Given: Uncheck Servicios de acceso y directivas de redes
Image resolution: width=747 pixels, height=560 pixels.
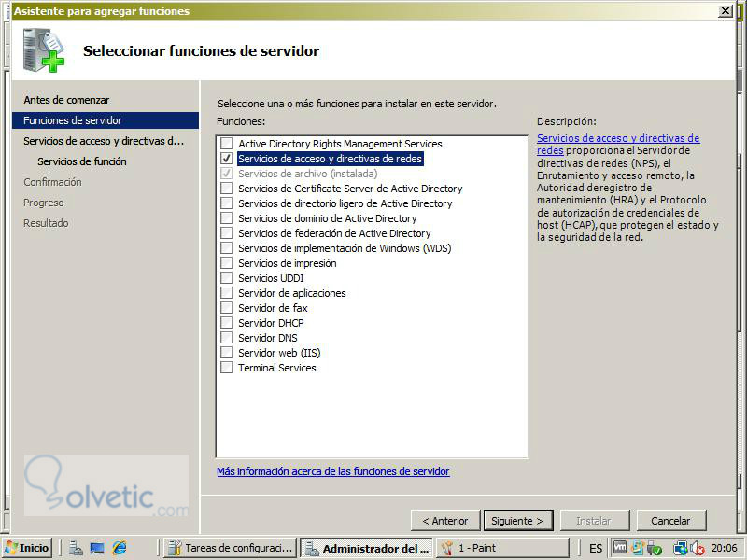Looking at the screenshot, I should point(226,158).
